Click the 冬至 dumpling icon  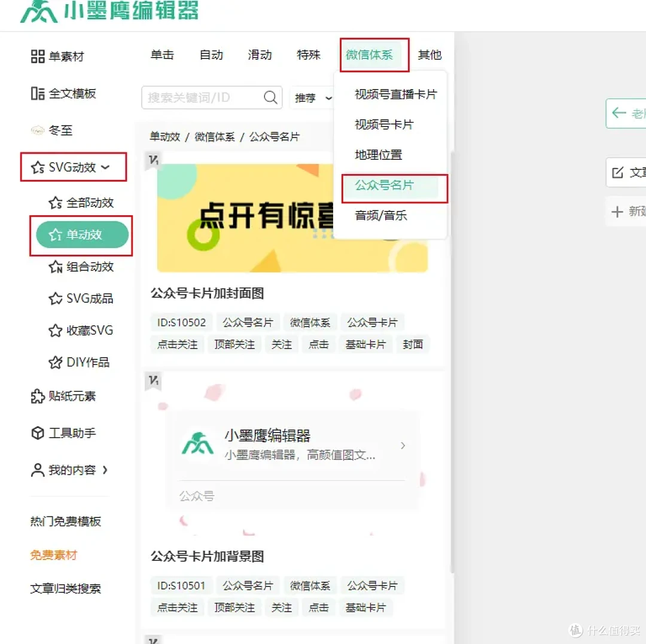tap(38, 131)
